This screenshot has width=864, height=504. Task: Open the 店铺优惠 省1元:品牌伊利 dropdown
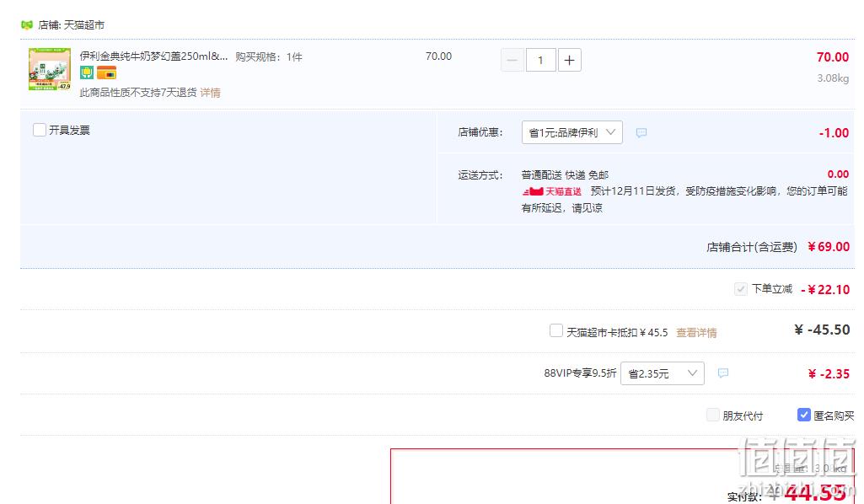pyautogui.click(x=572, y=132)
